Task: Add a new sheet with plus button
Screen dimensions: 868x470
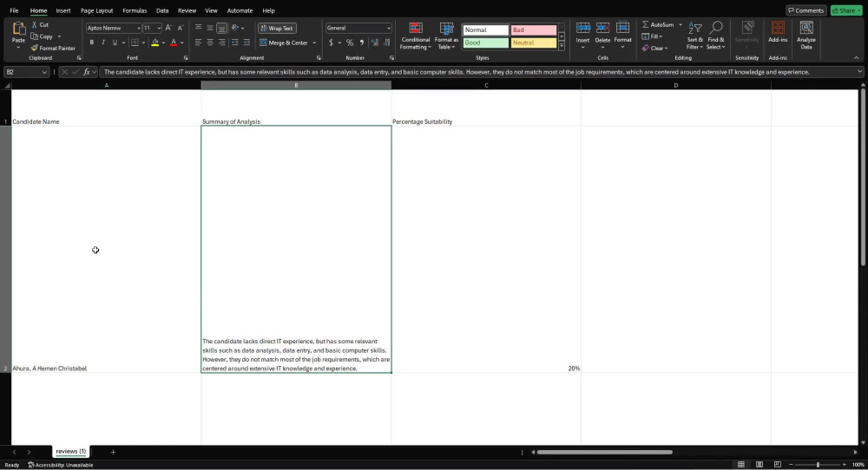Action: point(113,452)
